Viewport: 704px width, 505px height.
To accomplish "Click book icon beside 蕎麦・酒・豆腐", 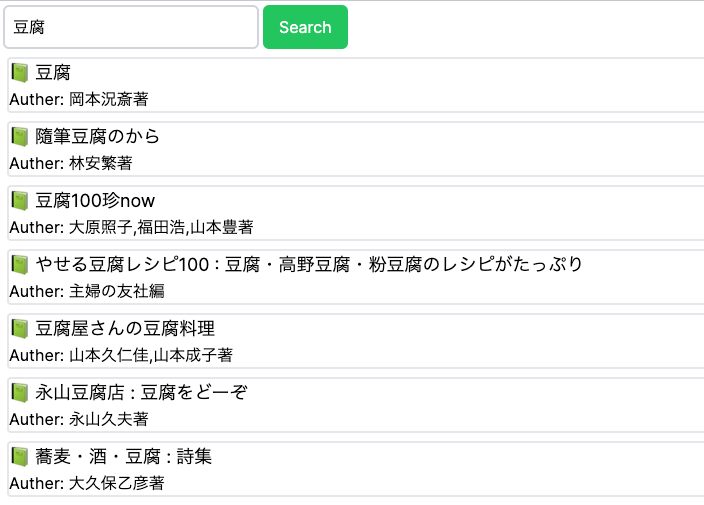I will pos(20,457).
